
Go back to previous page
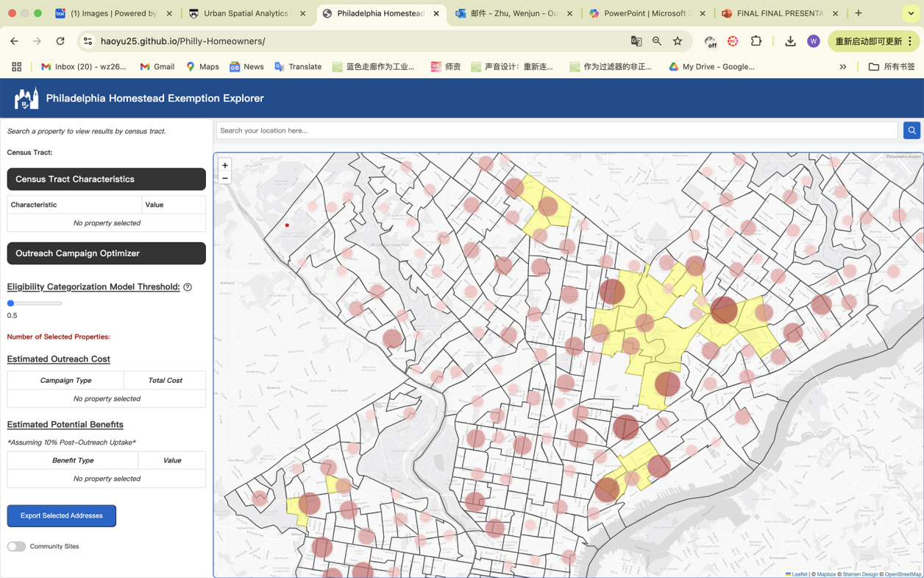coord(14,41)
